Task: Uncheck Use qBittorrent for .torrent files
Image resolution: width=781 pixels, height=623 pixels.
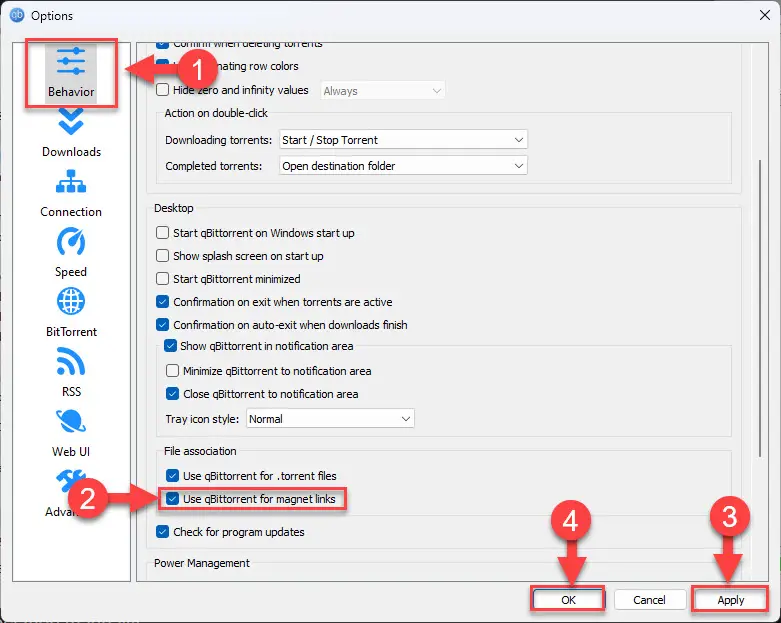Action: (x=172, y=476)
